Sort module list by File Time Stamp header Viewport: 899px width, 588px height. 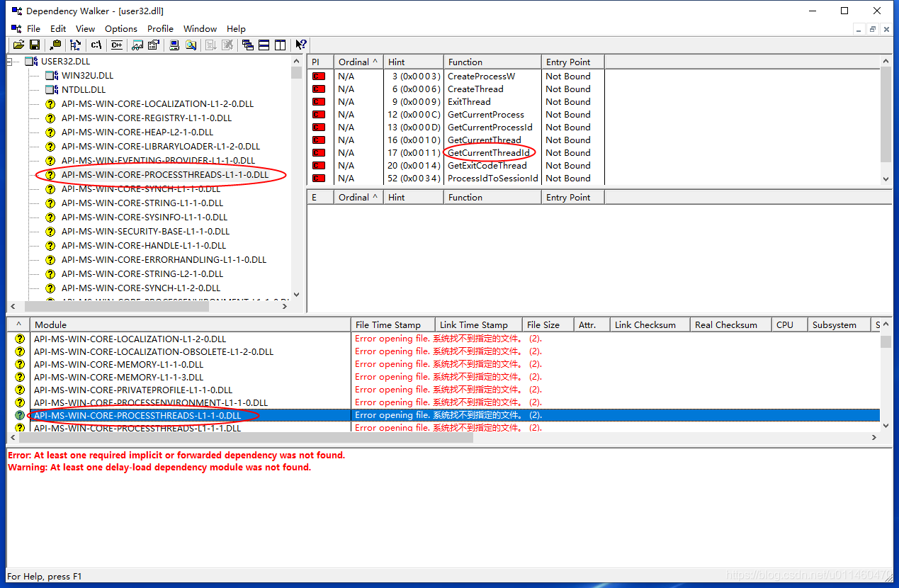coord(393,325)
